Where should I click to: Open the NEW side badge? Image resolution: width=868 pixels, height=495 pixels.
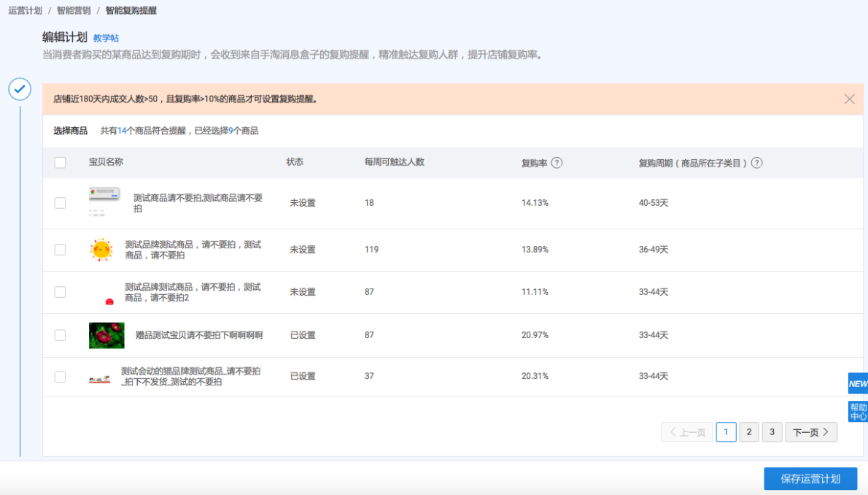pyautogui.click(x=858, y=383)
